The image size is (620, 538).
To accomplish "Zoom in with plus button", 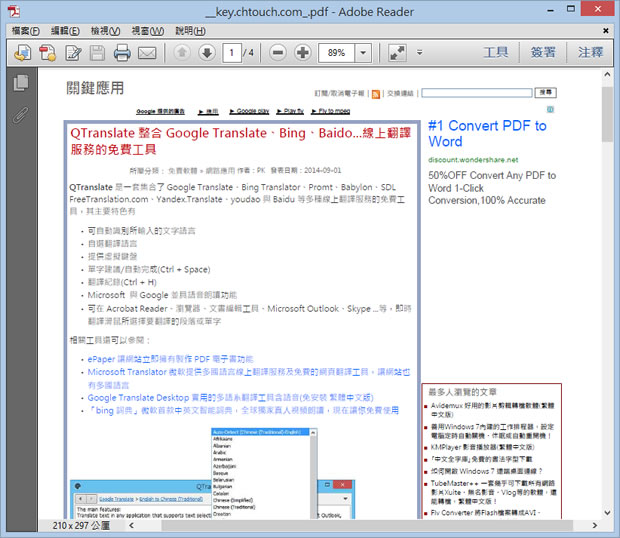I will [303, 53].
